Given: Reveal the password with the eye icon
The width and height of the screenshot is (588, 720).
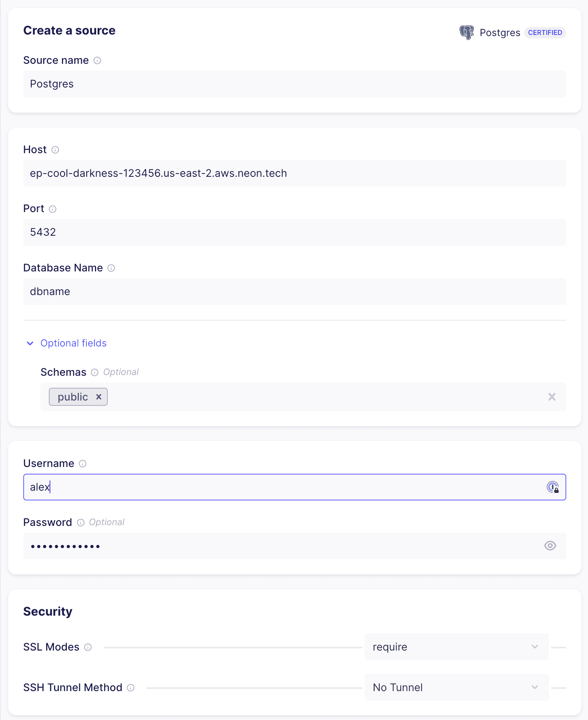Looking at the screenshot, I should click(x=550, y=546).
